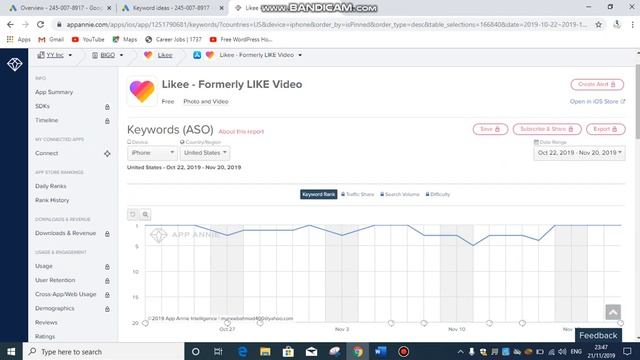Click the Windows search box
The image size is (640, 360).
(x=104, y=351)
